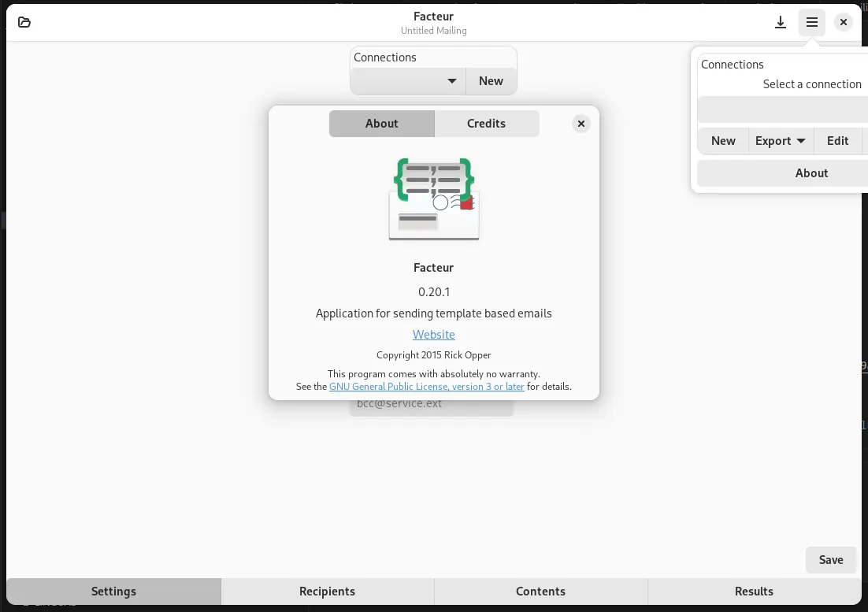Open mailing file via folder icon
This screenshot has height=612, width=868.
tap(24, 22)
